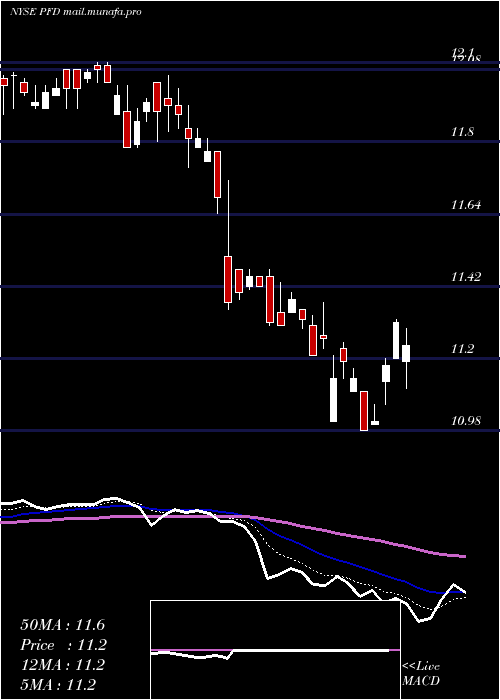This screenshot has height=700, width=500.
Task: Click the 12MA : 11.2 readout
Action: click(x=63, y=665)
